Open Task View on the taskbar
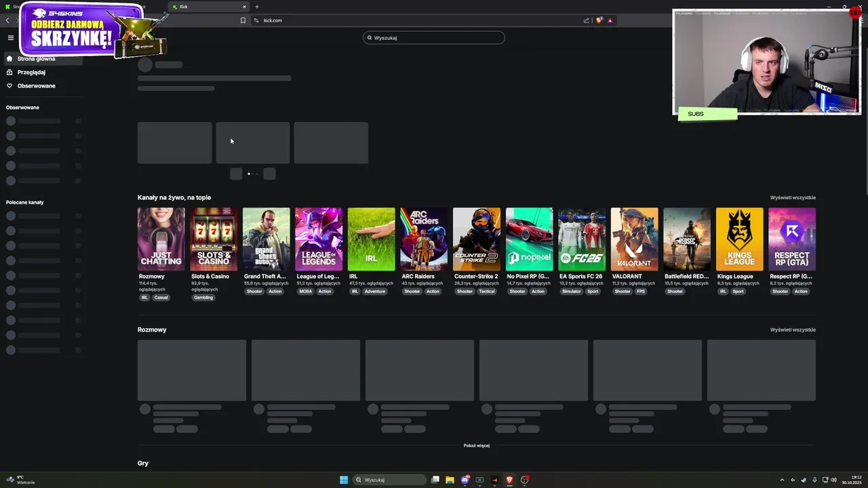This screenshot has height=488, width=868. (435, 480)
